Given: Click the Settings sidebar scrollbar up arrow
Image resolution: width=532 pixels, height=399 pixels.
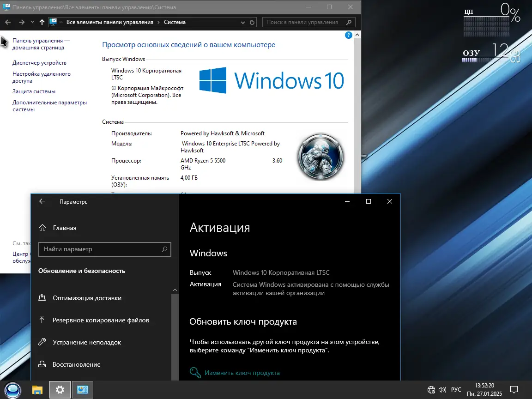Looking at the screenshot, I should (175, 290).
